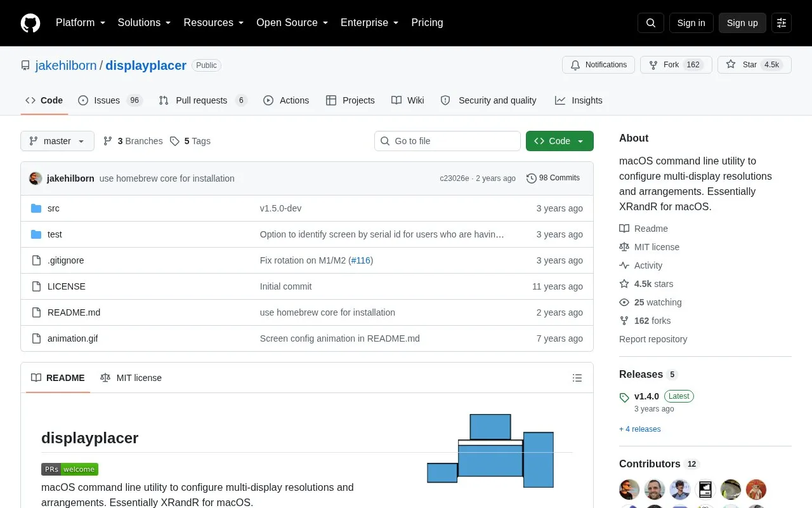This screenshot has width=812, height=508.
Task: Switch to the Issues tab
Action: (110, 100)
